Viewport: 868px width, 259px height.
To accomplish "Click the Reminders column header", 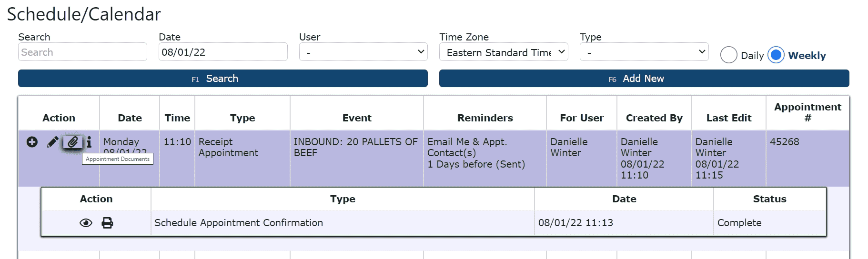I will tap(485, 118).
